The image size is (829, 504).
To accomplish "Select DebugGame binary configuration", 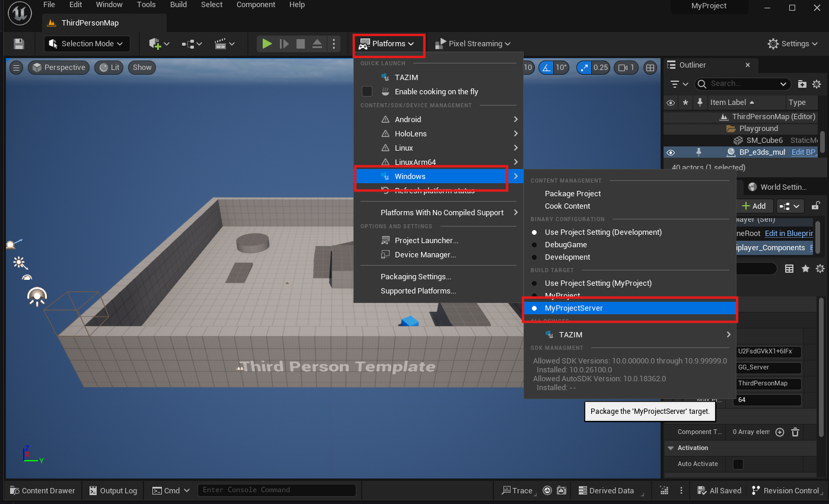I will coord(566,244).
